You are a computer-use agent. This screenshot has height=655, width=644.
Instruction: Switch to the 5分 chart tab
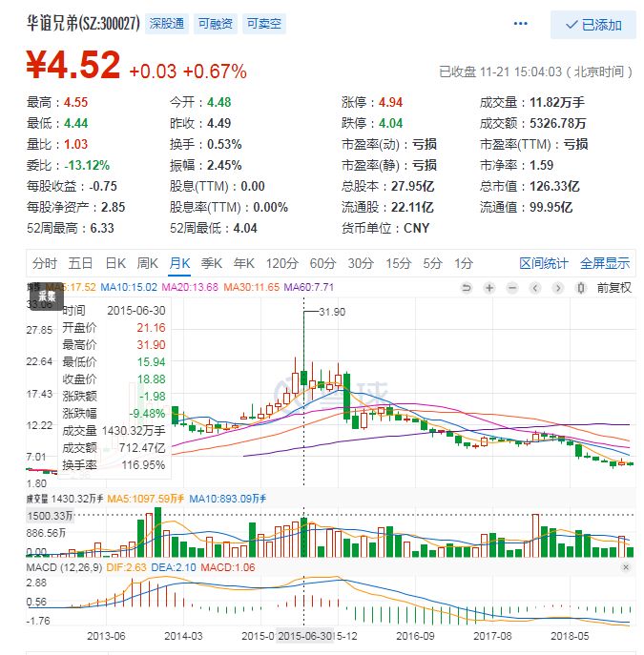(432, 263)
